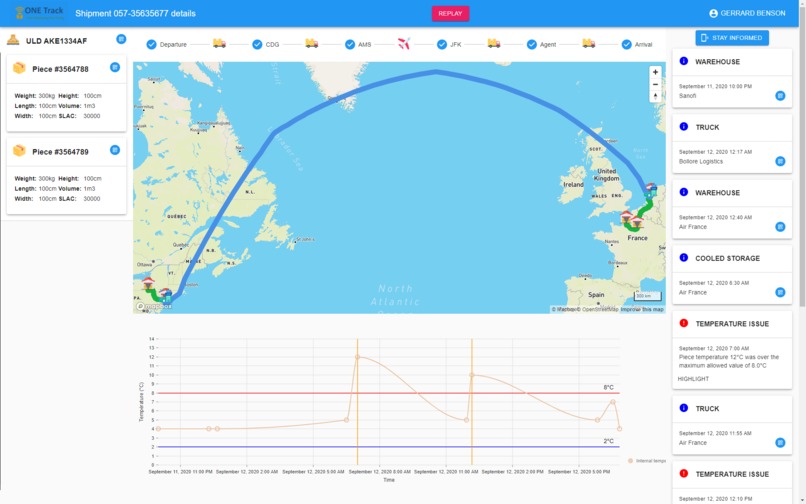Click the box icon of Piece #3564788

[19, 68]
